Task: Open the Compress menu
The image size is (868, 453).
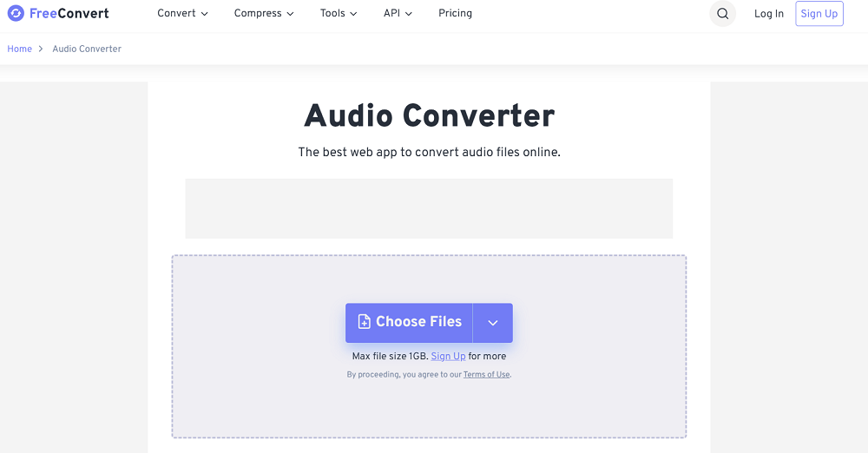Action: [264, 13]
